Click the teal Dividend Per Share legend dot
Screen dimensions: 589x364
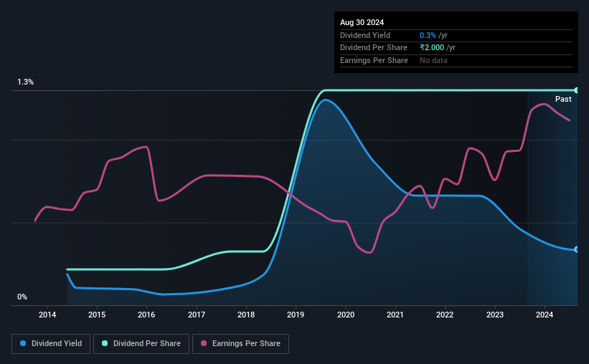tap(105, 343)
